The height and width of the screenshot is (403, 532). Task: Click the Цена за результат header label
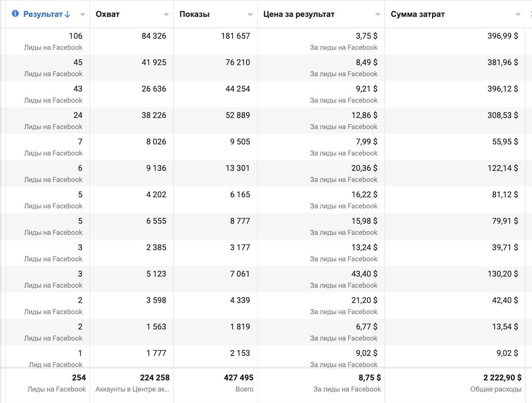pyautogui.click(x=299, y=14)
